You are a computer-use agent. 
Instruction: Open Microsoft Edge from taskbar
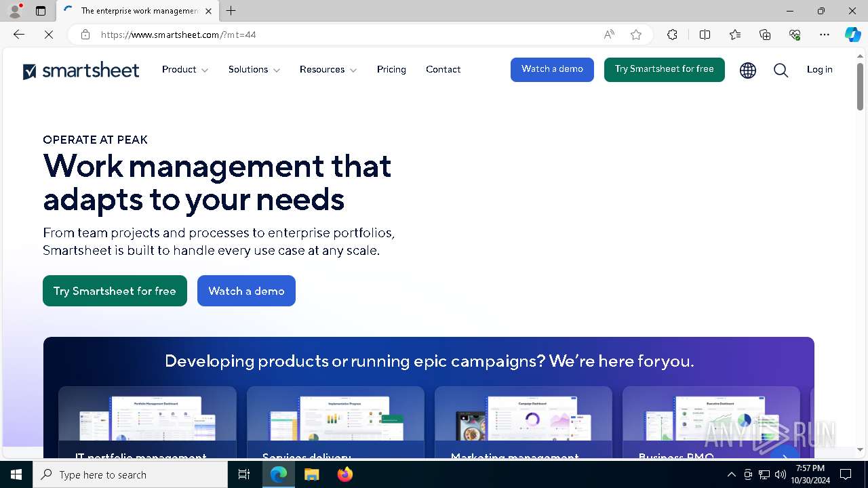(279, 474)
